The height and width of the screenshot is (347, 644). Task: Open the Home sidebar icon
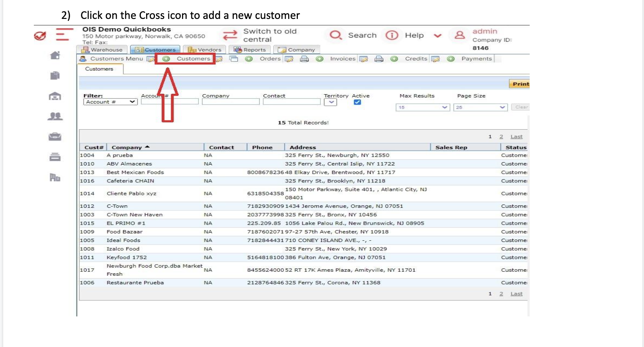[x=55, y=55]
